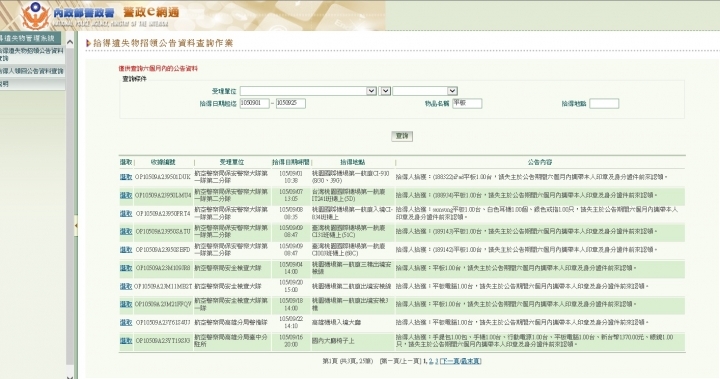Click the 拾得地點 location input field
This screenshot has height=379, width=720.
click(604, 103)
